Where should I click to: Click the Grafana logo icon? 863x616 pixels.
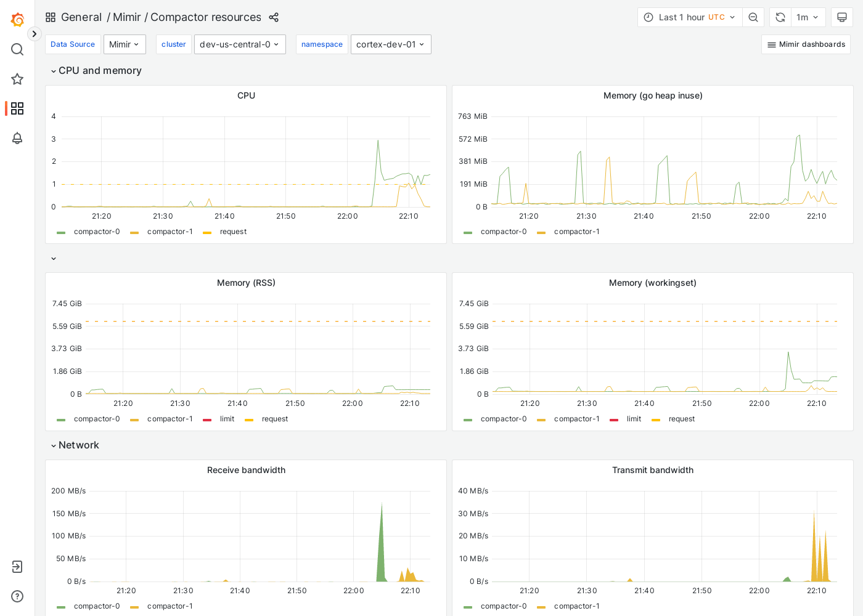click(17, 20)
